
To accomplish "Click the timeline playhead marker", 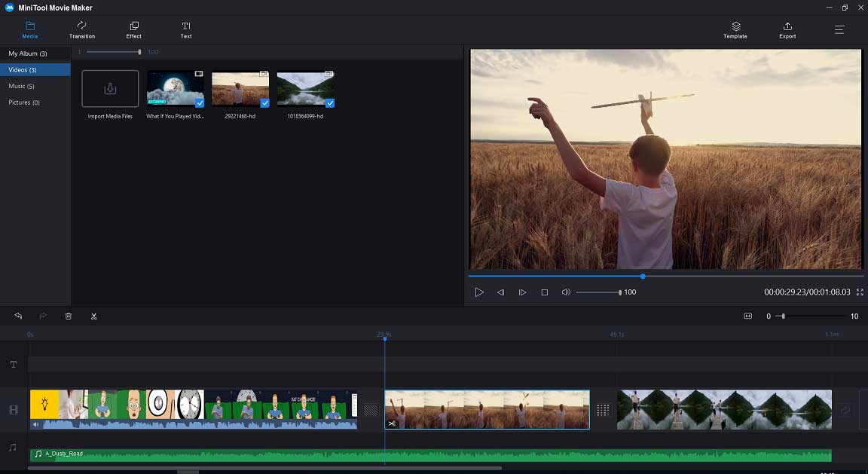I will point(385,338).
